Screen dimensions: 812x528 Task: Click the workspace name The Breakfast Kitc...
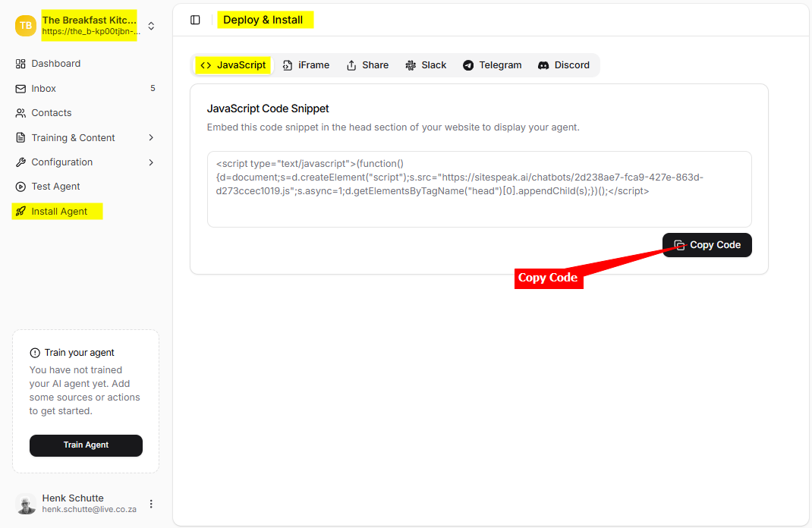[x=89, y=20]
